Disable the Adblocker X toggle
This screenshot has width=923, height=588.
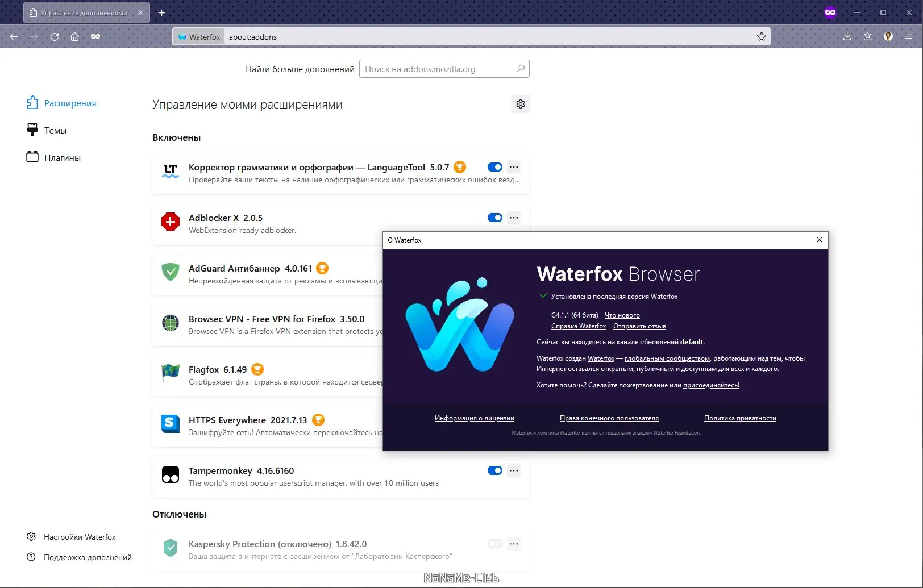tap(495, 218)
